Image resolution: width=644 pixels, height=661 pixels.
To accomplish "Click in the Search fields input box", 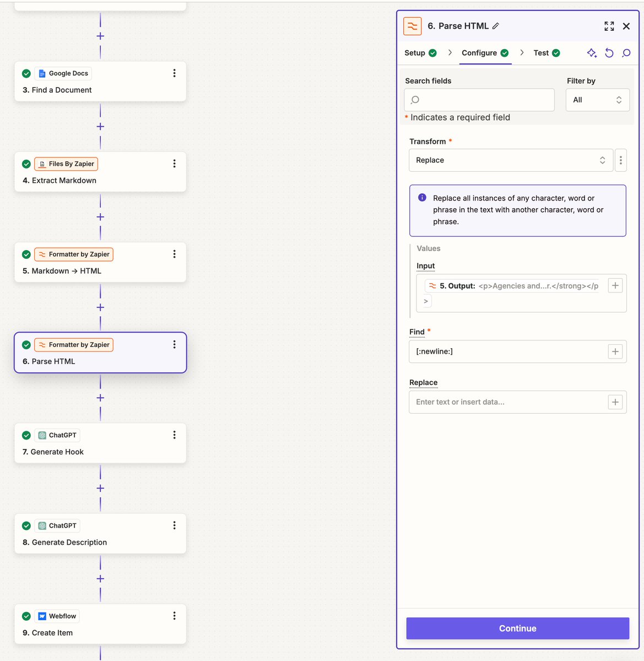I will coord(479,100).
